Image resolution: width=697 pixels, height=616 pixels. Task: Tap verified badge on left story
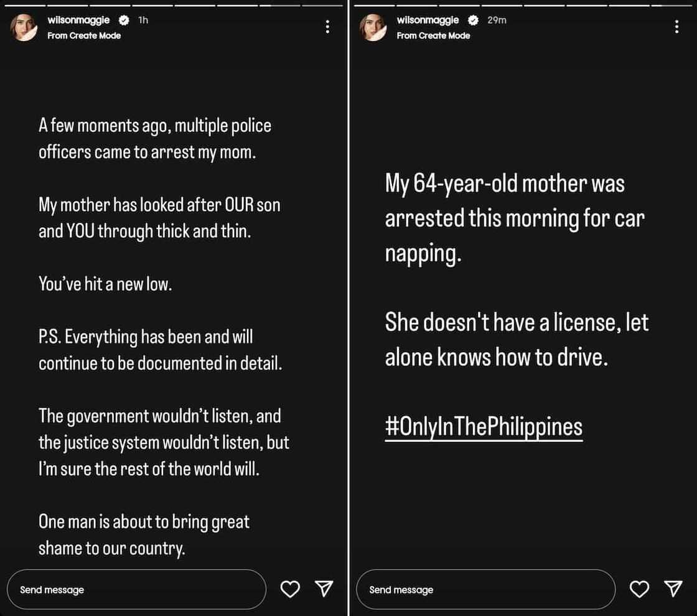point(123,21)
